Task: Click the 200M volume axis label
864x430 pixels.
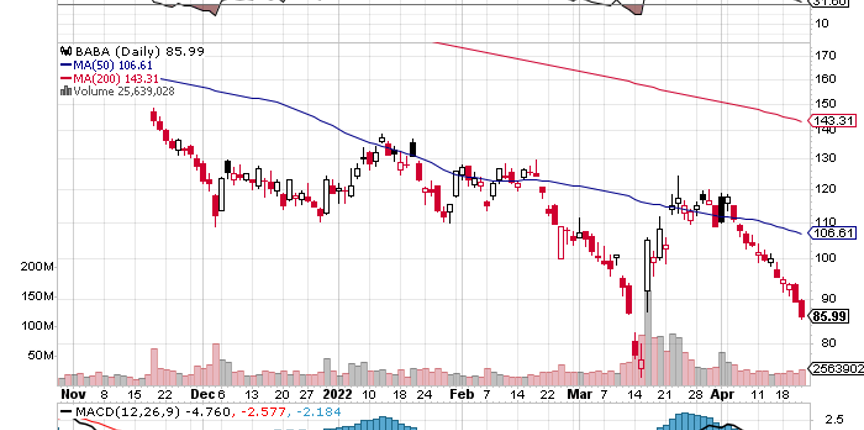Action: [x=37, y=267]
